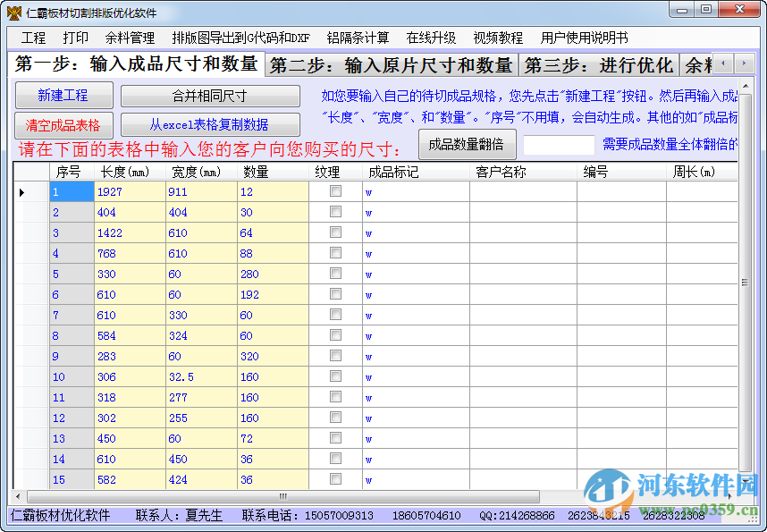Click the 清空成品表格 button
This screenshot has width=767, height=532.
[63, 124]
